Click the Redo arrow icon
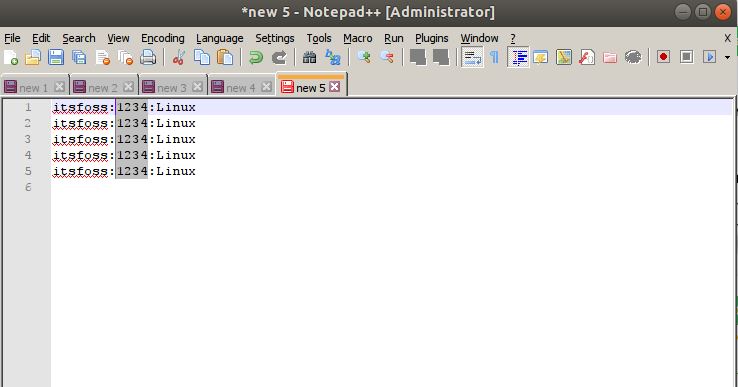The height and width of the screenshot is (387, 738). [279, 57]
